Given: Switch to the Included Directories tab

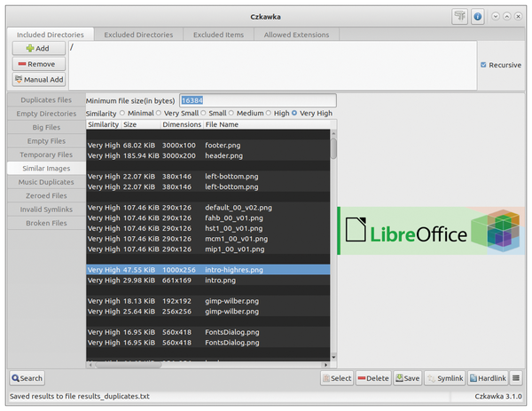Looking at the screenshot, I should pos(51,35).
